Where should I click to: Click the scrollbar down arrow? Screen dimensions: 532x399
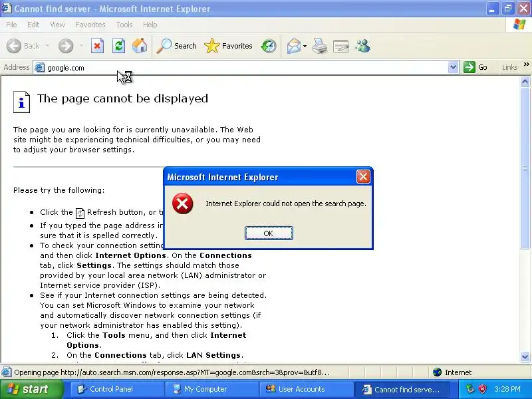pos(525,356)
